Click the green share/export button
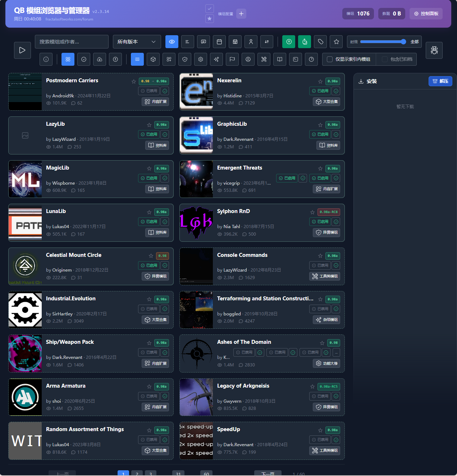 pyautogui.click(x=305, y=42)
